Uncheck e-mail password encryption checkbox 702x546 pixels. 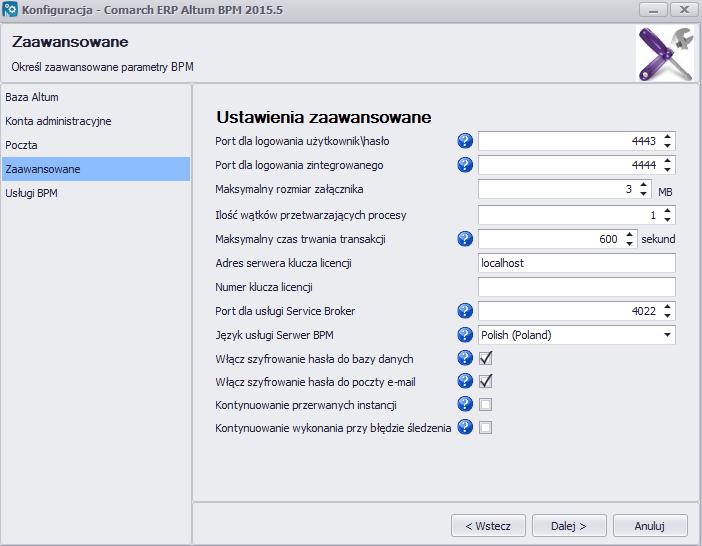tap(485, 381)
